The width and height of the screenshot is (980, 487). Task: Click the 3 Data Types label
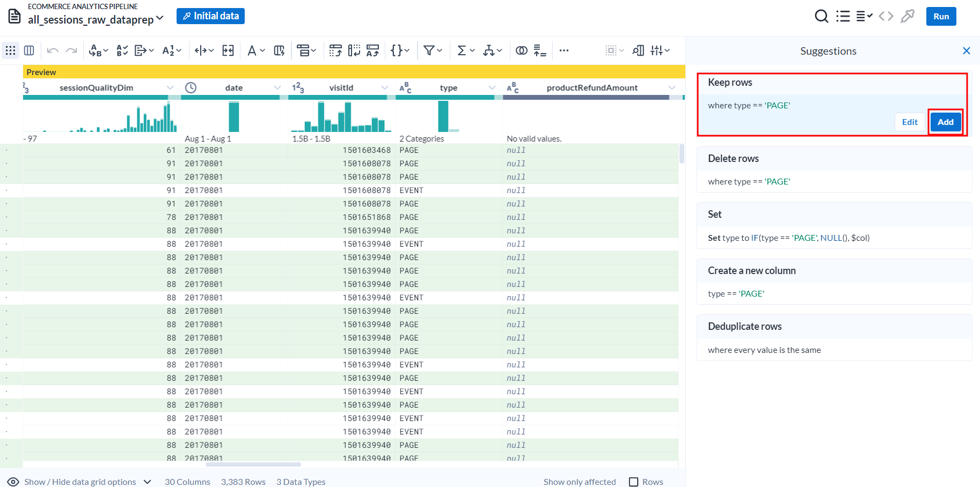tap(301, 482)
